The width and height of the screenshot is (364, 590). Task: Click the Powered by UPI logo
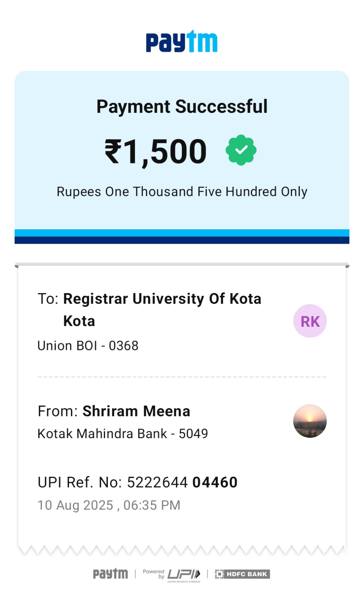(172, 575)
